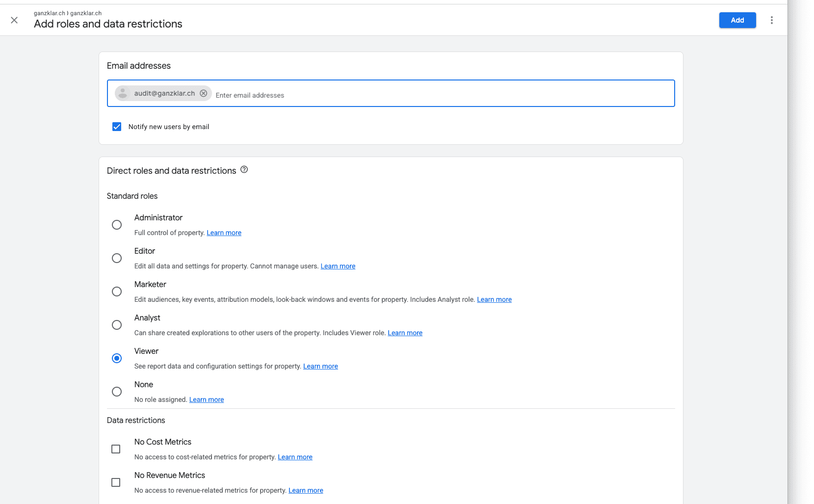Open Learn more link for Editor role
The height and width of the screenshot is (504, 814).
(x=338, y=266)
